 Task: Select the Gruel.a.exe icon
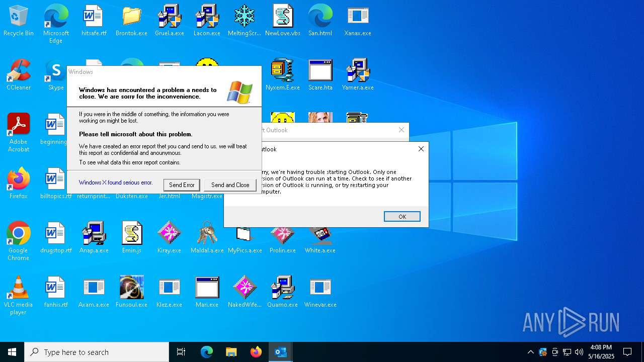click(169, 21)
